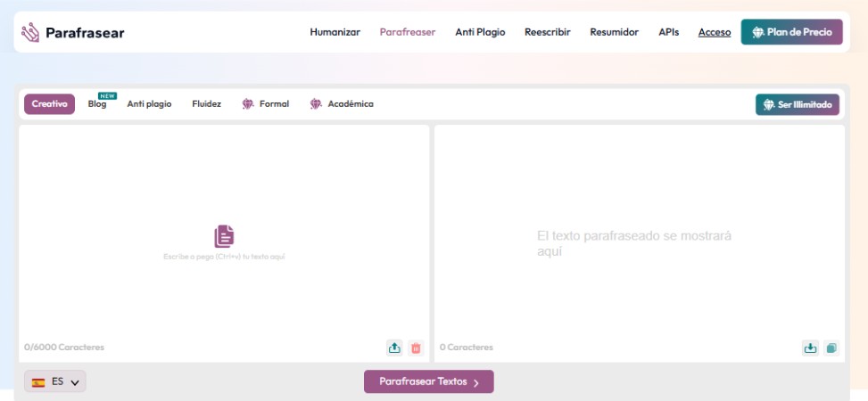Select the Blog mode tab
Viewport: 868px width, 401px height.
click(x=97, y=104)
